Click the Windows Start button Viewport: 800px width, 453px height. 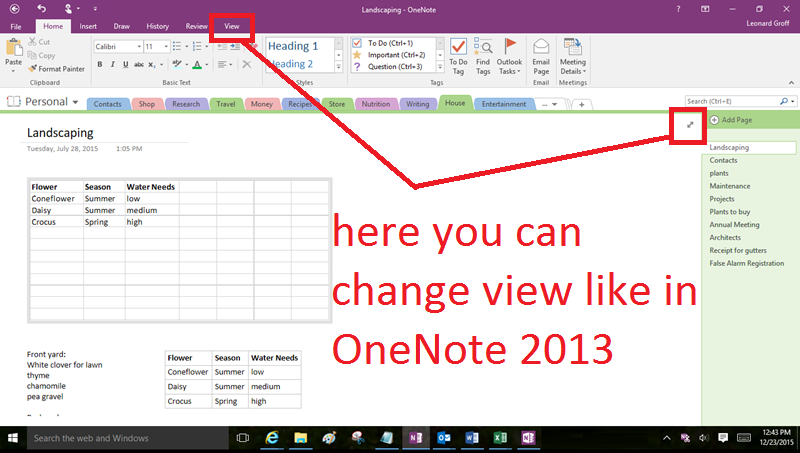pyautogui.click(x=13, y=438)
